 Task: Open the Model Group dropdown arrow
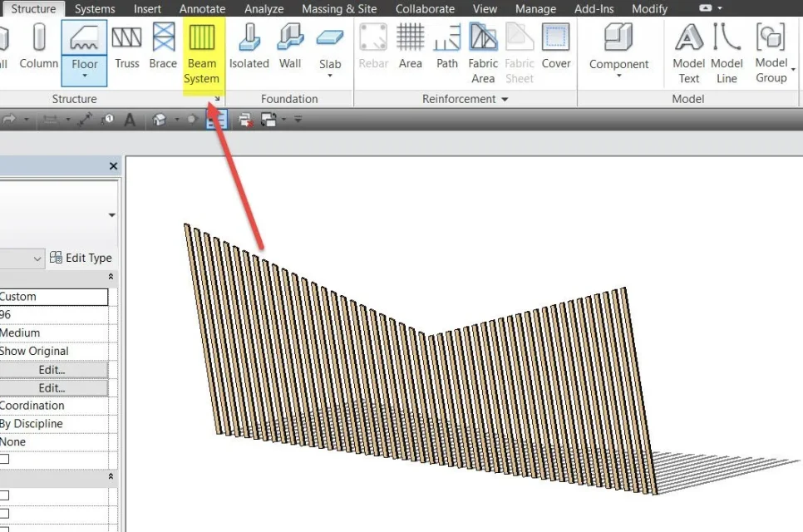pyautogui.click(x=793, y=69)
